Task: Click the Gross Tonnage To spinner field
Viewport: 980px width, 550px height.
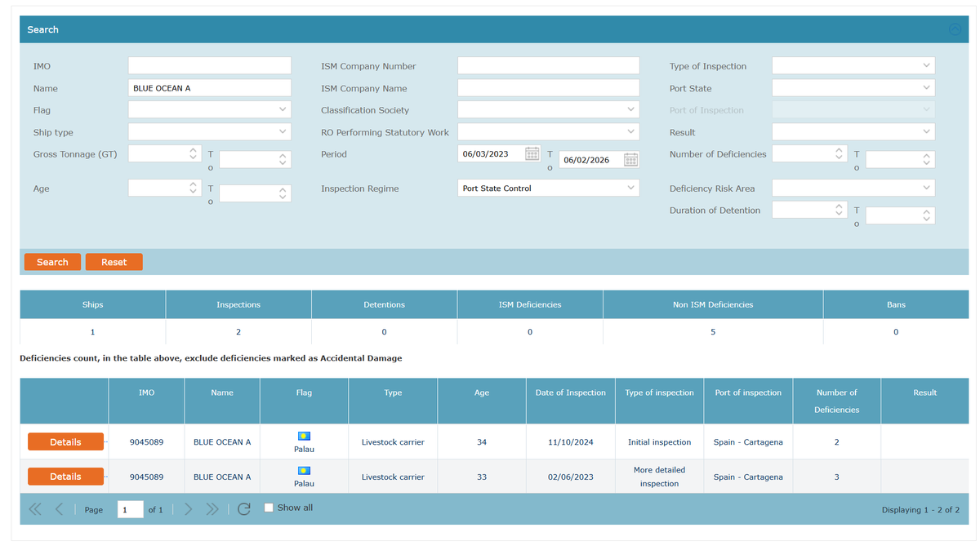Action: coord(255,160)
